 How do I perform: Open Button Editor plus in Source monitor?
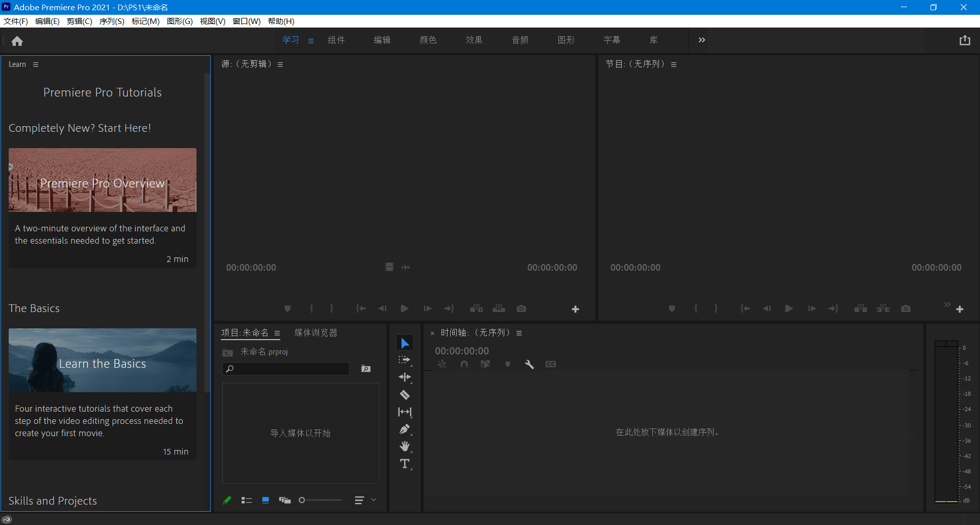coord(575,309)
